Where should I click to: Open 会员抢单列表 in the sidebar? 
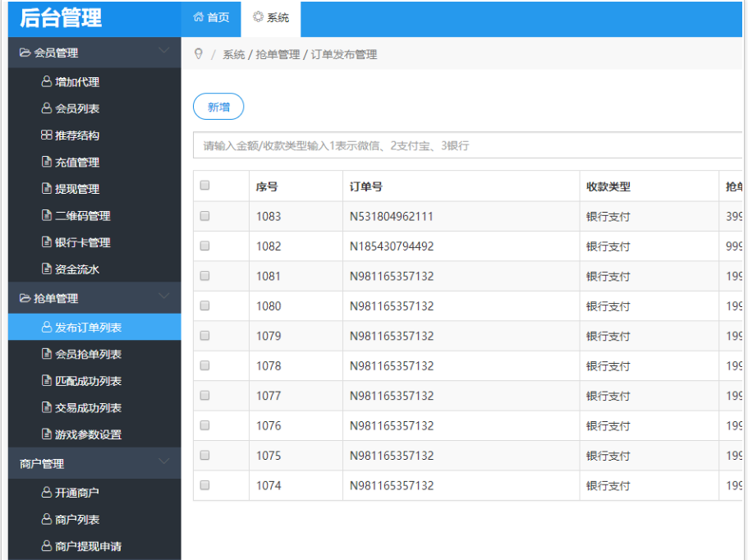tap(88, 354)
